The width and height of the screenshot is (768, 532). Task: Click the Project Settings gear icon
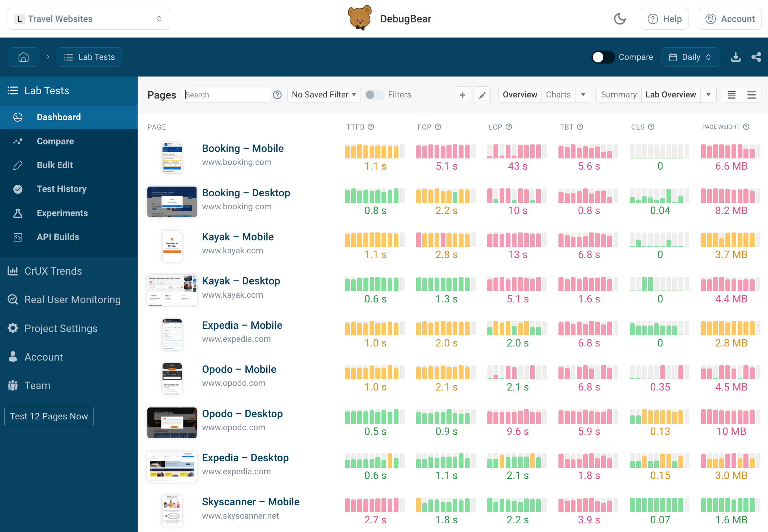coord(13,328)
